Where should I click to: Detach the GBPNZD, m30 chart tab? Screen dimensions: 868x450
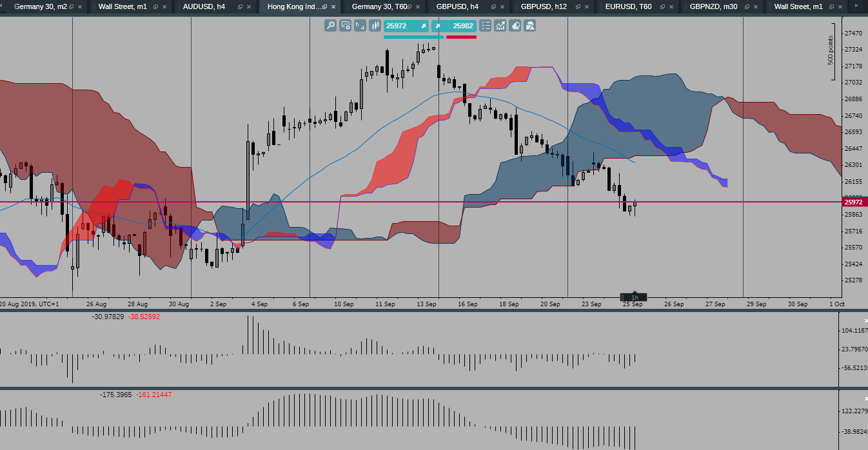click(747, 6)
